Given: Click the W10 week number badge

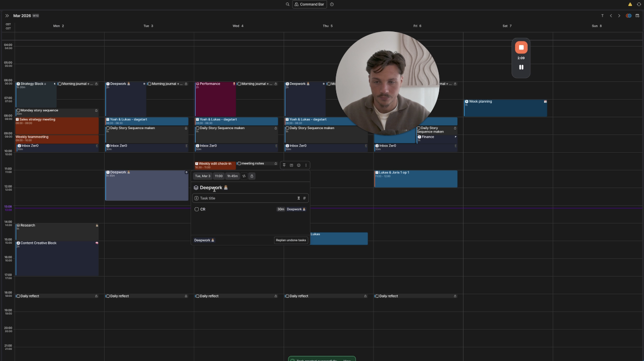Looking at the screenshot, I should pyautogui.click(x=35, y=16).
